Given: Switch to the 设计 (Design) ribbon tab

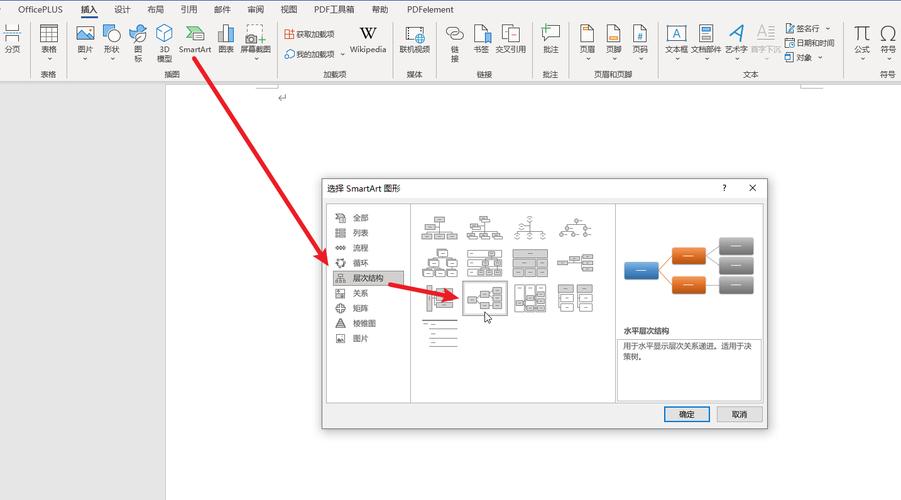Looking at the screenshot, I should pos(122,9).
